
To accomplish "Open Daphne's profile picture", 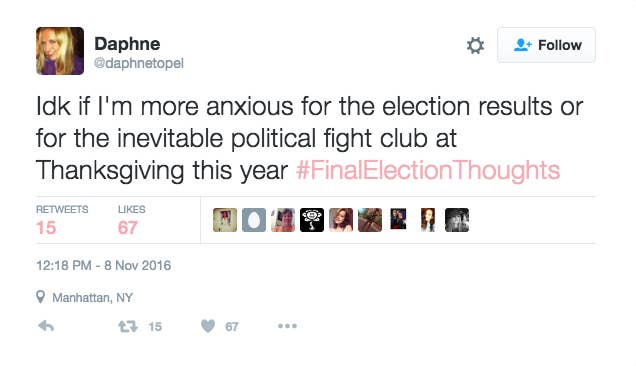I will (x=60, y=51).
